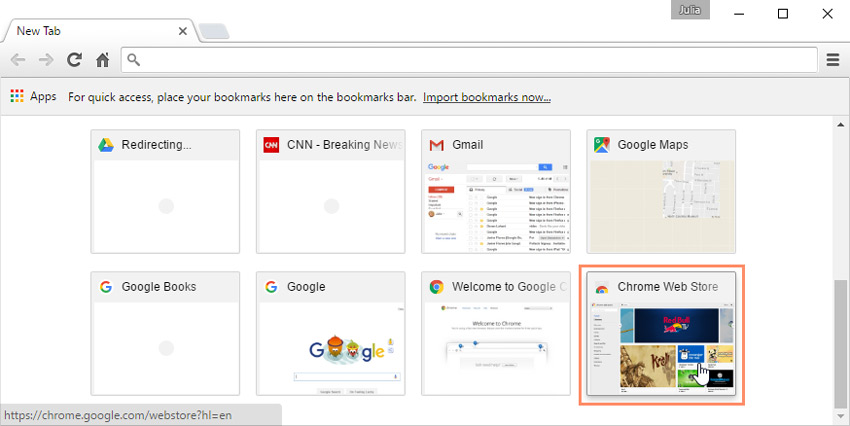This screenshot has width=850, height=426.
Task: Click the Google Maps pin icon
Action: point(601,145)
